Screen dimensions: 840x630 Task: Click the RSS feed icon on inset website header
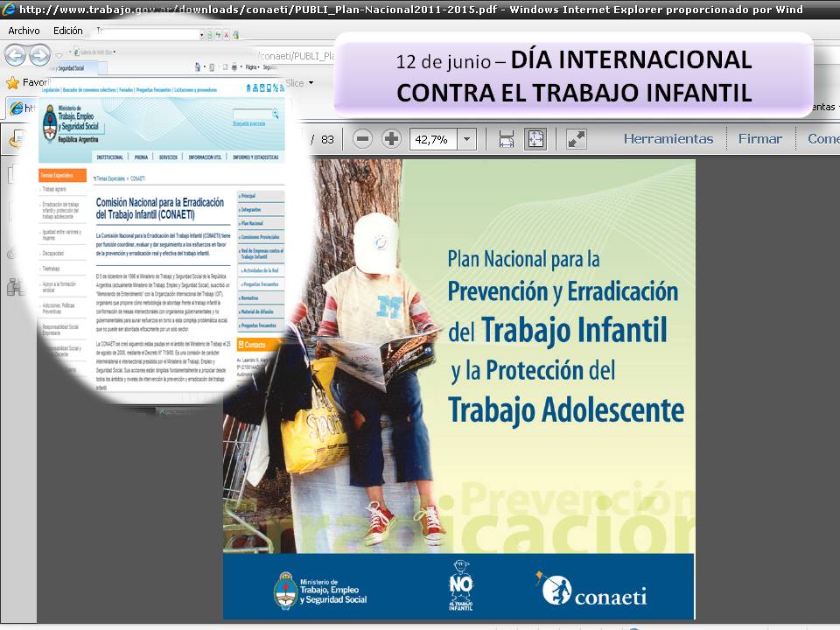282,87
